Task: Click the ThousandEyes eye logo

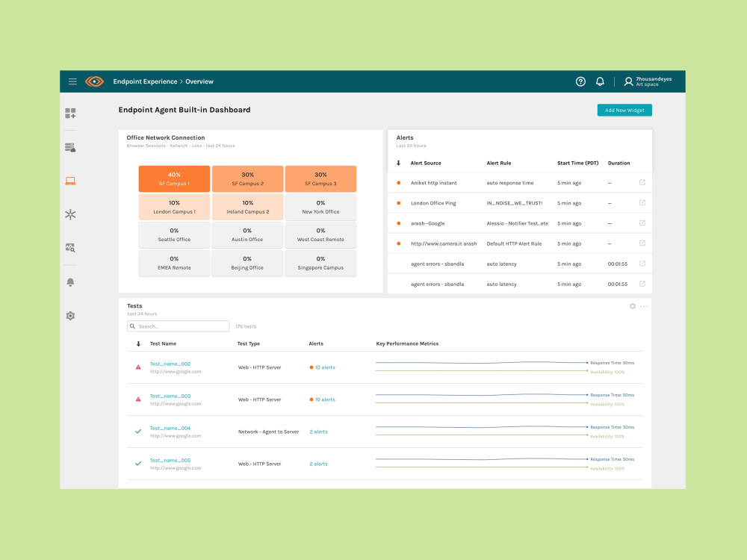Action: click(x=94, y=81)
